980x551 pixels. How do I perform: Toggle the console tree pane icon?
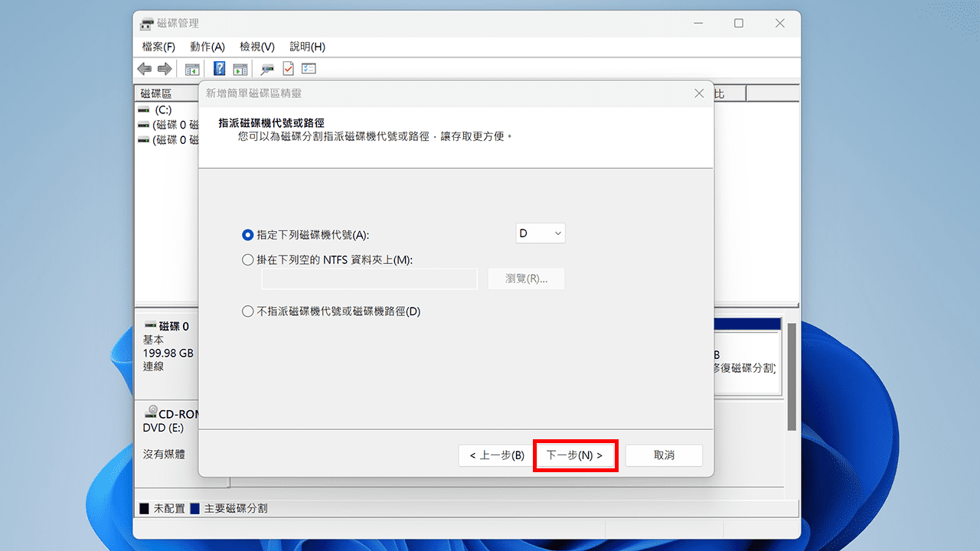point(192,69)
